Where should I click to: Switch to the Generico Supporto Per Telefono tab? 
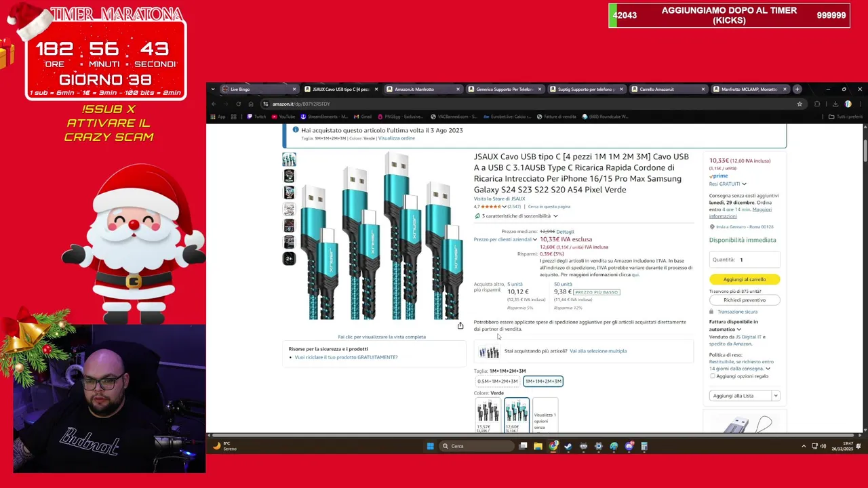pos(505,89)
